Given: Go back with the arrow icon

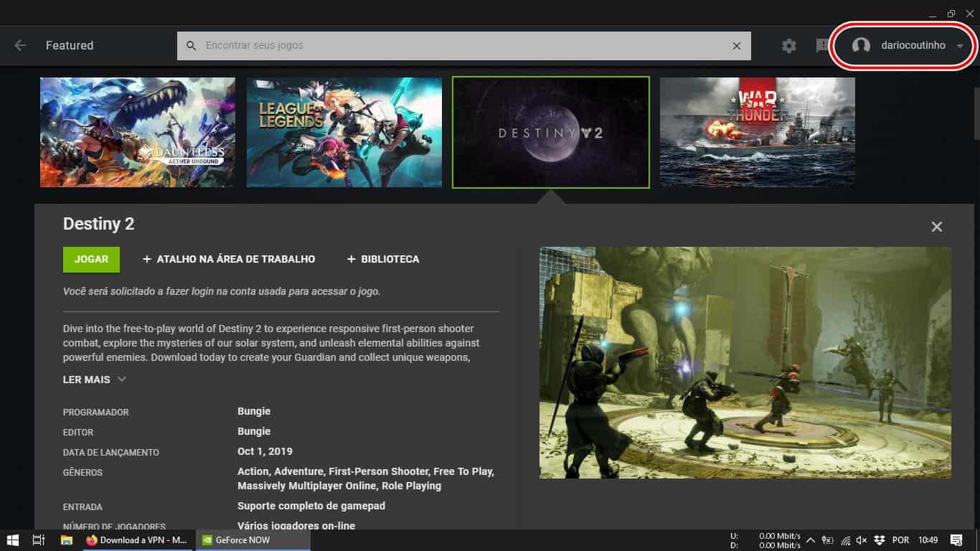Looking at the screenshot, I should (x=20, y=45).
